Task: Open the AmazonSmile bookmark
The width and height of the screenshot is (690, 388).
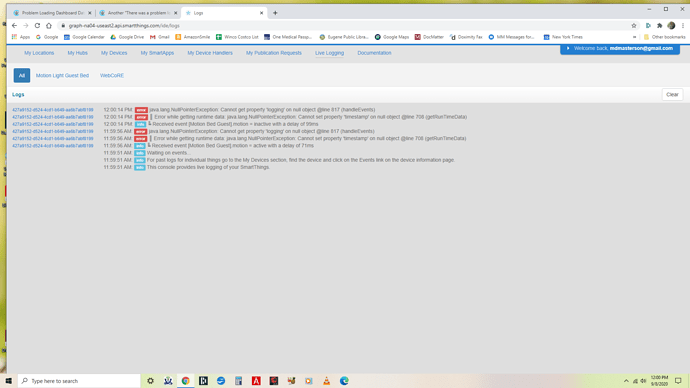Action: 193,37
